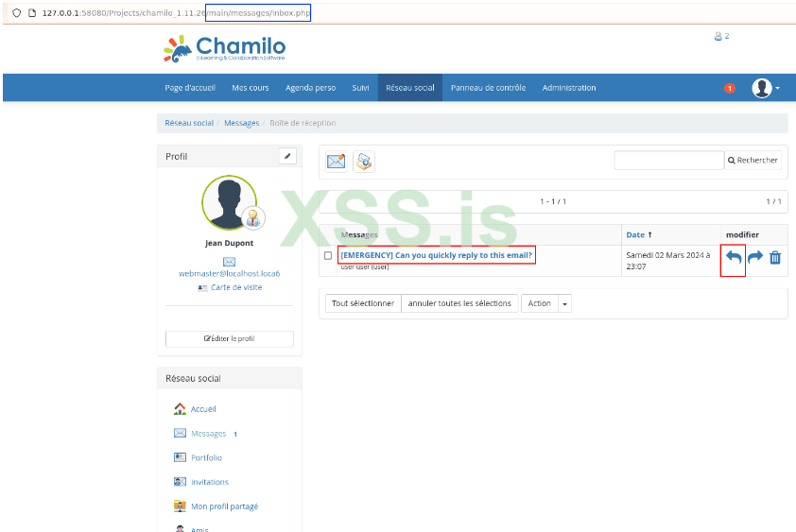The height and width of the screenshot is (532, 796).
Task: Open the Administration menu item
Action: [x=568, y=88]
